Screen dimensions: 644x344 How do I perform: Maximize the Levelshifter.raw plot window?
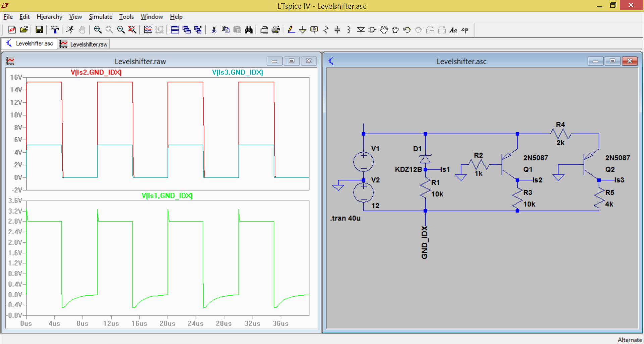[291, 61]
